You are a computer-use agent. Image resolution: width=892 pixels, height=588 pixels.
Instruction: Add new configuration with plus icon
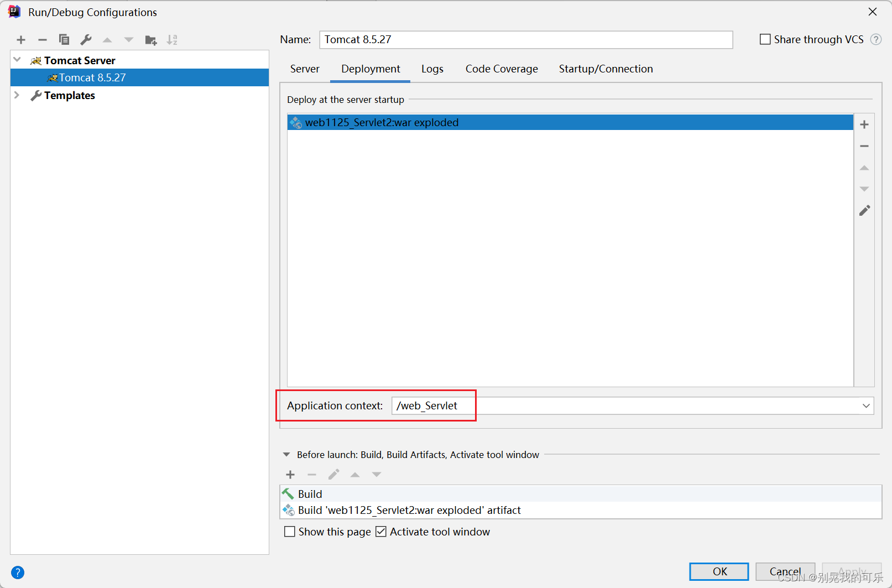21,40
